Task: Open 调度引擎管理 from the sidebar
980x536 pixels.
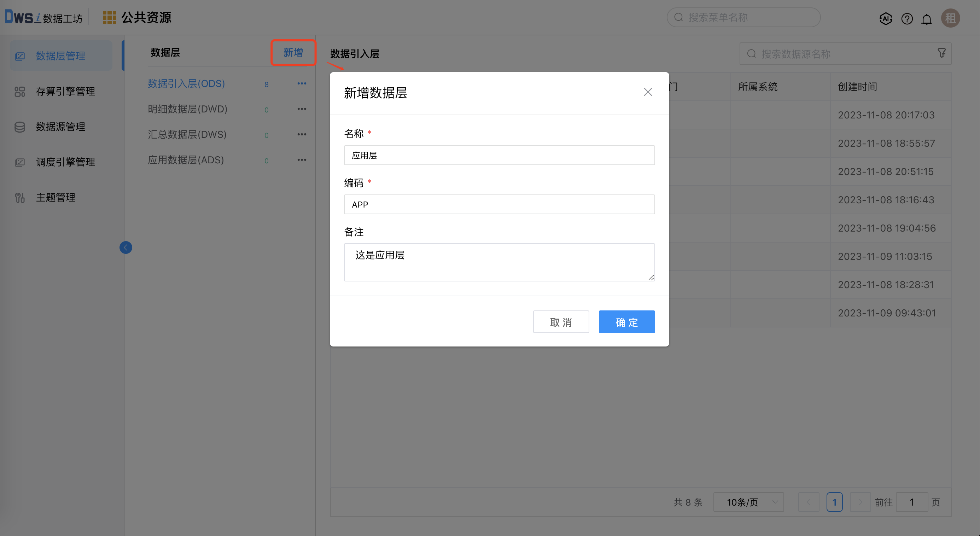Action: tap(65, 162)
